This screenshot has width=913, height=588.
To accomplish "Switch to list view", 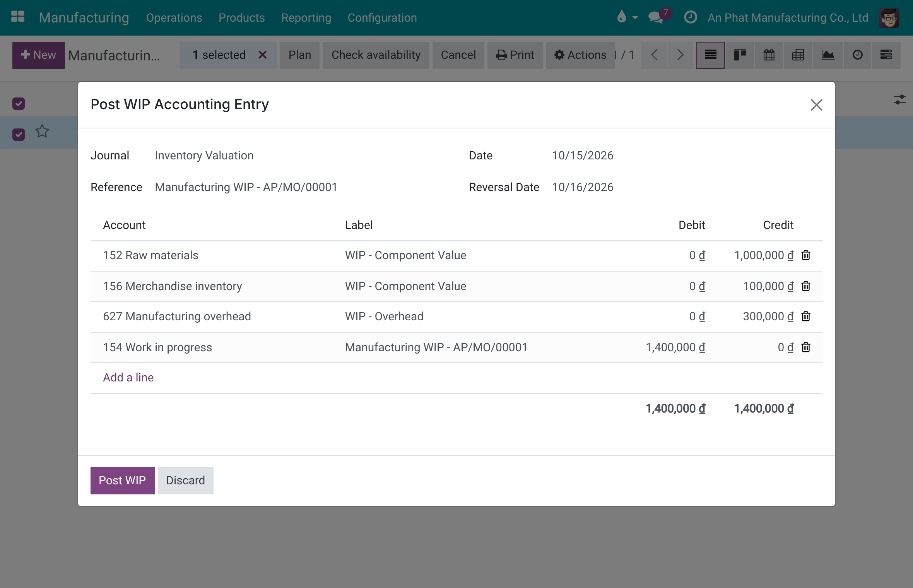I will pos(710,55).
